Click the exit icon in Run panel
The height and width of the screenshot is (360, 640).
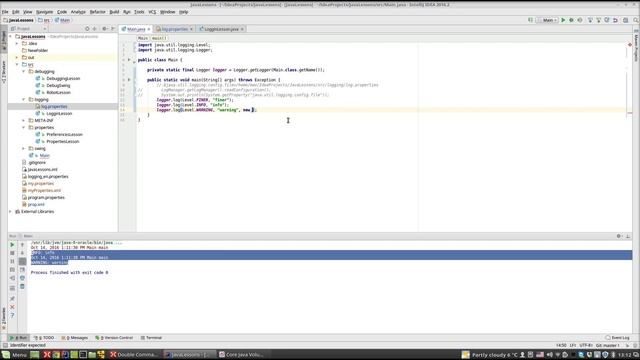pos(12,278)
